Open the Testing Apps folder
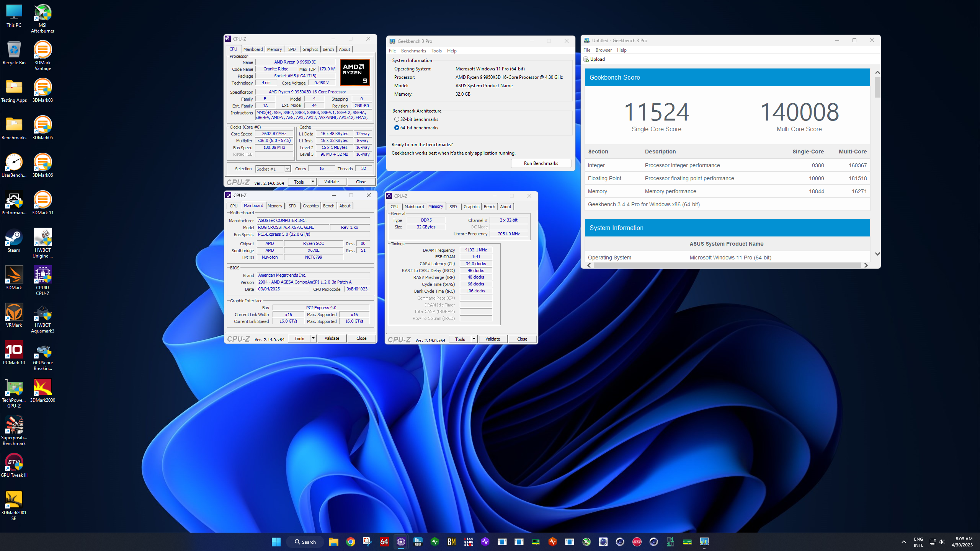 point(14,90)
